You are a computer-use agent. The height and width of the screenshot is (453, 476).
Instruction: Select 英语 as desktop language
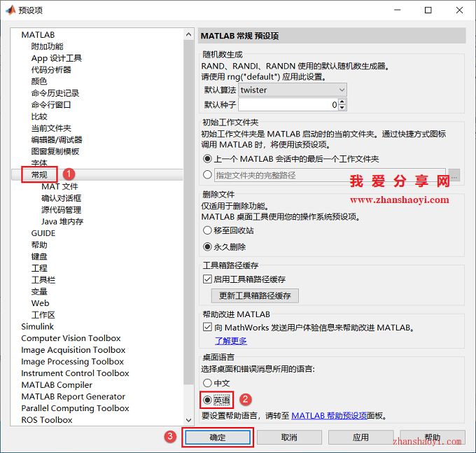[x=207, y=400]
